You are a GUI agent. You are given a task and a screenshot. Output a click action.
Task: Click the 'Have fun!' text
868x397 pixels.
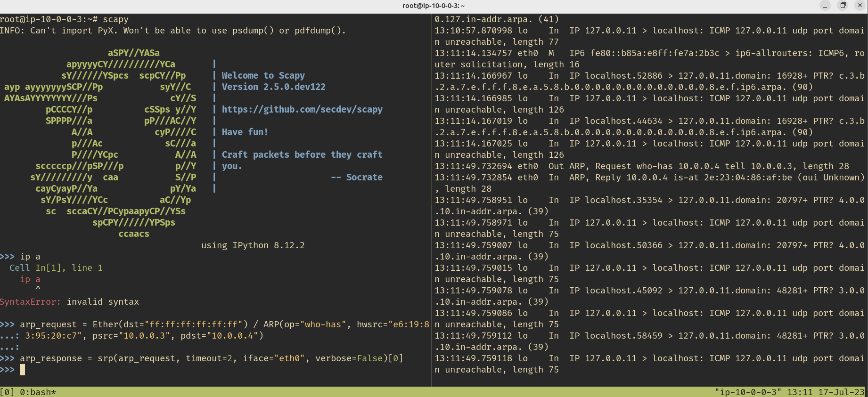(245, 132)
